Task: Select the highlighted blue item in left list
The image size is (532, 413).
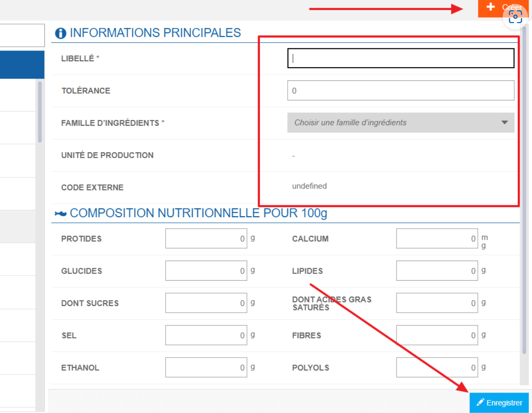Action: pos(22,65)
